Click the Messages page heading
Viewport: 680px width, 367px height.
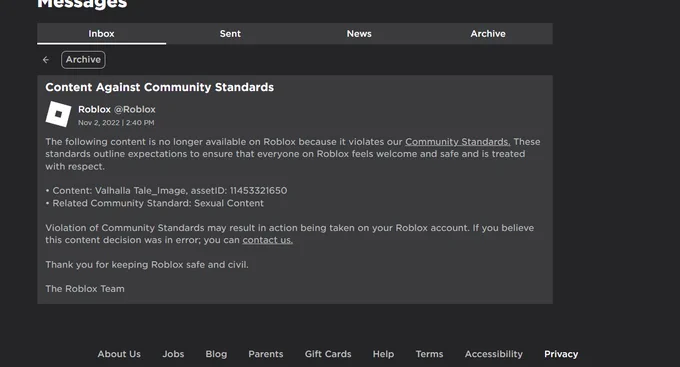(x=82, y=4)
